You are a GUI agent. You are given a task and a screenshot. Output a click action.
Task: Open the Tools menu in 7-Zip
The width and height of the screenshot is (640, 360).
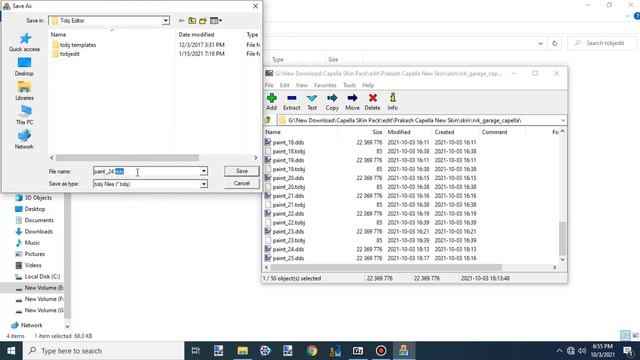tap(349, 85)
